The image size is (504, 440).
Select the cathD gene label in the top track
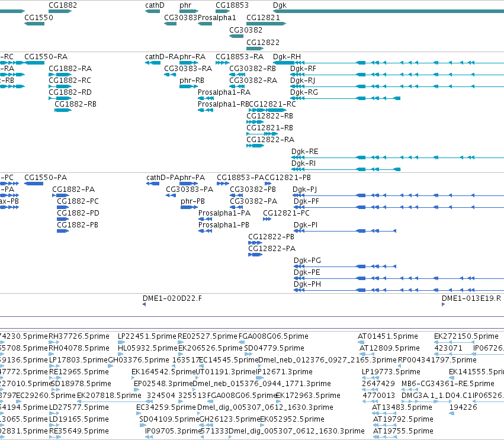pyautogui.click(x=155, y=5)
